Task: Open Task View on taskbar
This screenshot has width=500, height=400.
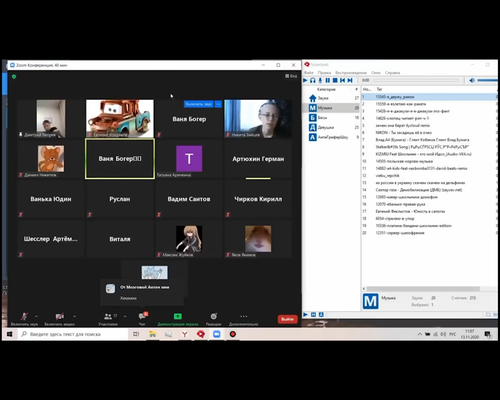Action: pyautogui.click(x=136, y=334)
